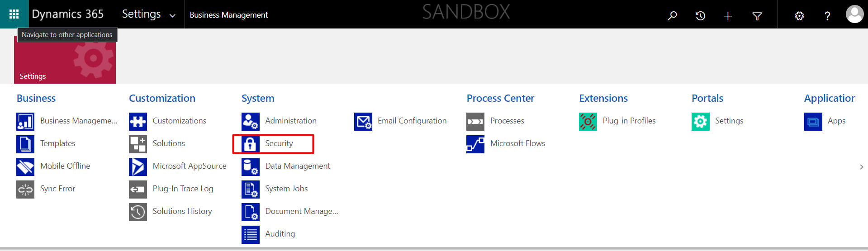
Task: Click the help question mark icon
Action: tap(827, 16)
